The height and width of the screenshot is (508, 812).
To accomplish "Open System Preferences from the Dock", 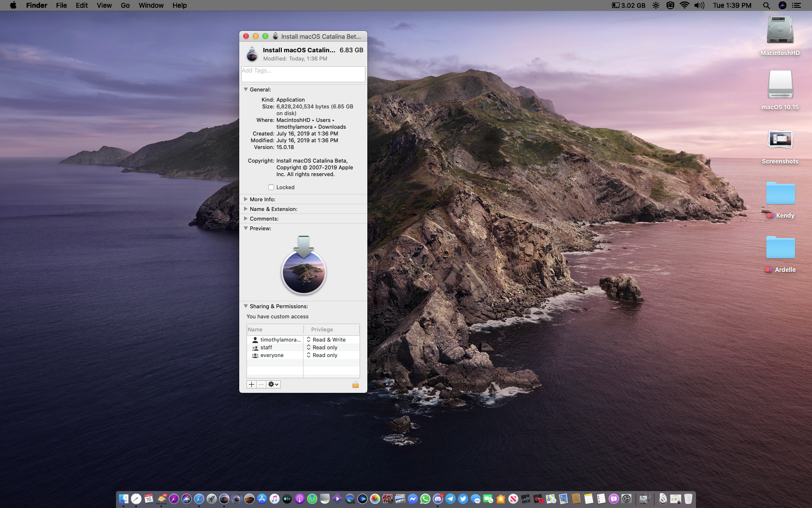I will 626,499.
